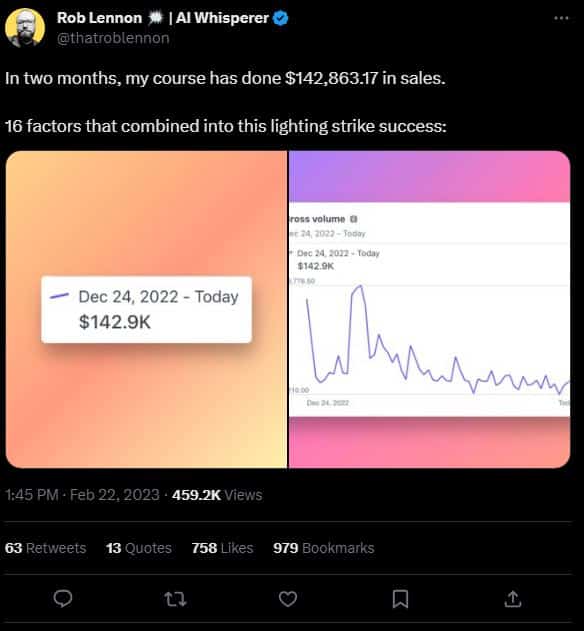Open the @thatroblennon handle link
The width and height of the screenshot is (584, 631).
(x=113, y=38)
